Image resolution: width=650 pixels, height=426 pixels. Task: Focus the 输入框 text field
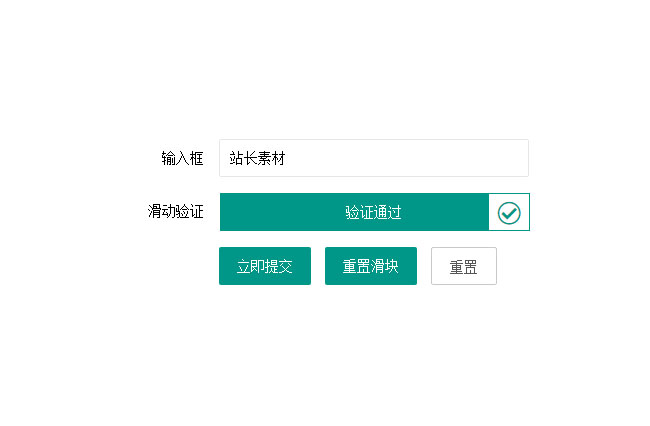coord(374,158)
